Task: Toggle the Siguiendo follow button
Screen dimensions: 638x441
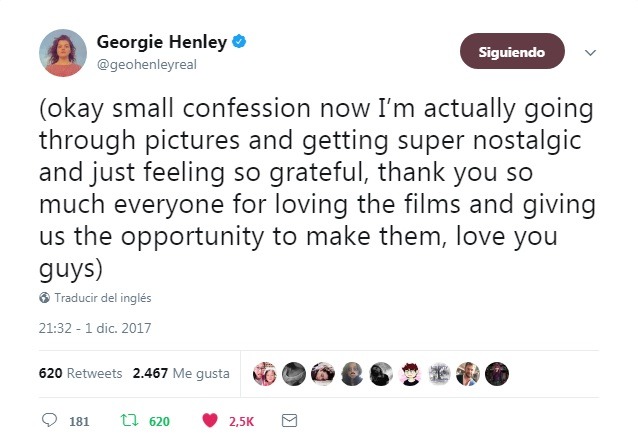Action: point(512,52)
